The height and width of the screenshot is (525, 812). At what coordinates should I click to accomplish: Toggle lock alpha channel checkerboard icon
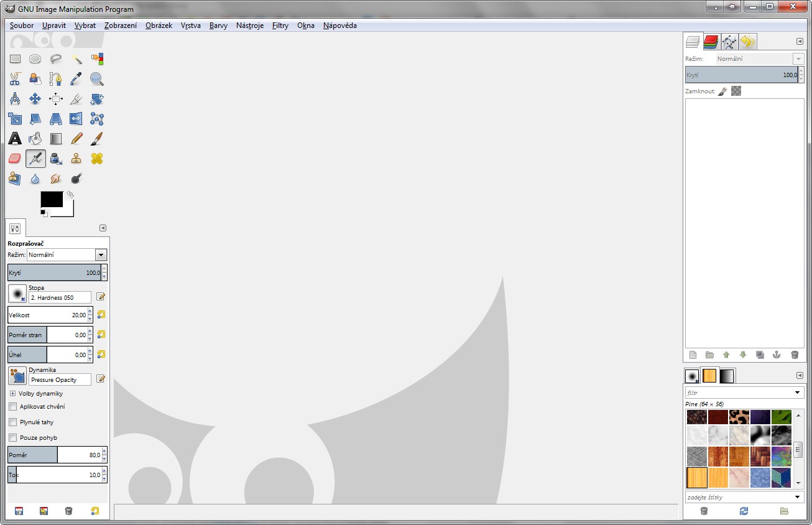pos(736,91)
